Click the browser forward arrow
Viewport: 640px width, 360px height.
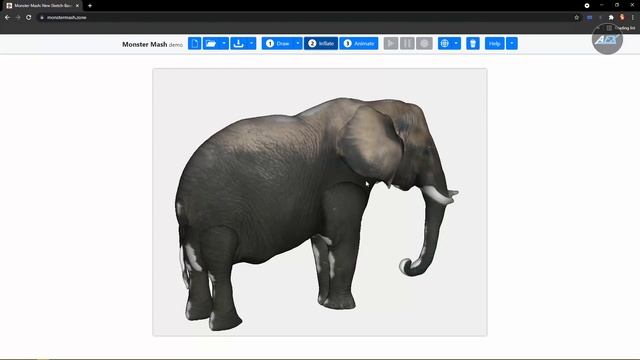(x=18, y=18)
